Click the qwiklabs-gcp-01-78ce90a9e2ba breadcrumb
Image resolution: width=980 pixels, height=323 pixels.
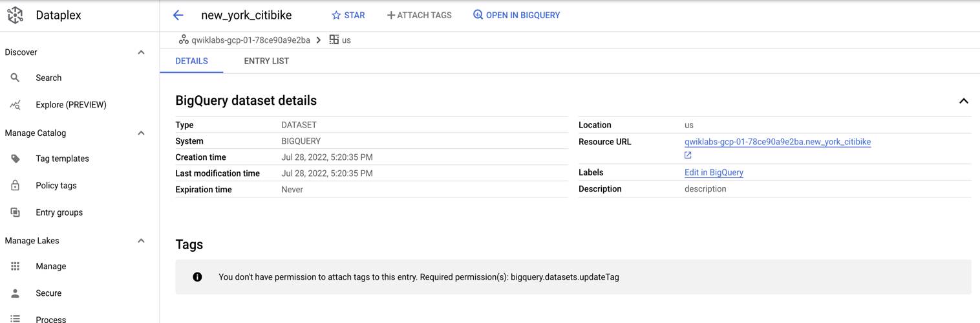251,40
